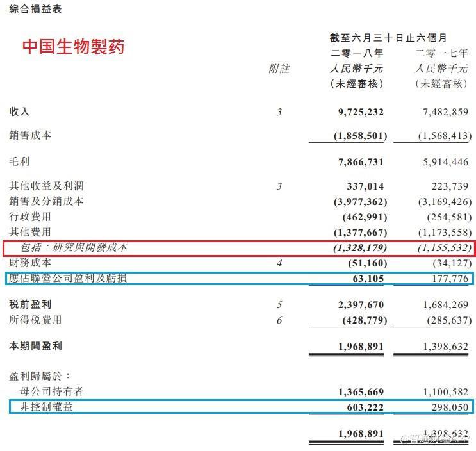Select pre-tax profit 1,684,269
Screen dimensions: 476x451
coord(446,305)
